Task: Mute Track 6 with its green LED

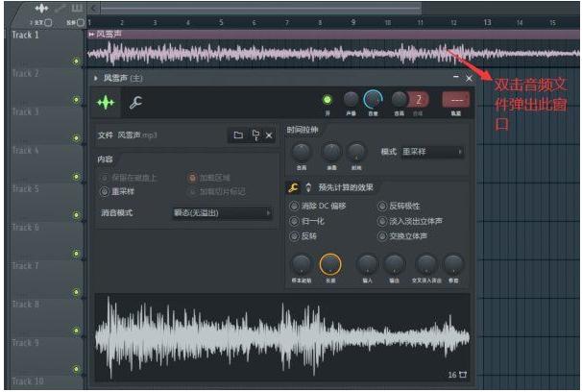Action: [76, 254]
